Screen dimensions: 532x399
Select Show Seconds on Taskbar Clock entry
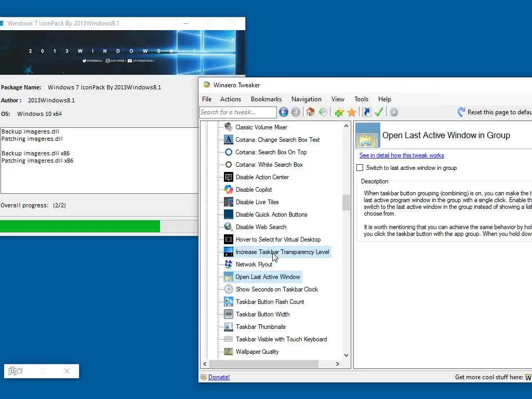click(x=277, y=289)
